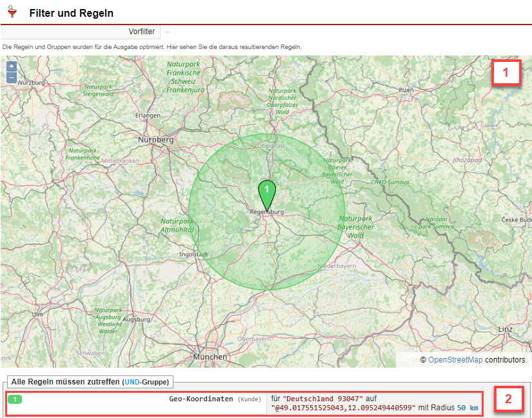Viewport: 532px width, 418px height.
Task: Click the coordinates value in the rule
Action: (x=344, y=408)
